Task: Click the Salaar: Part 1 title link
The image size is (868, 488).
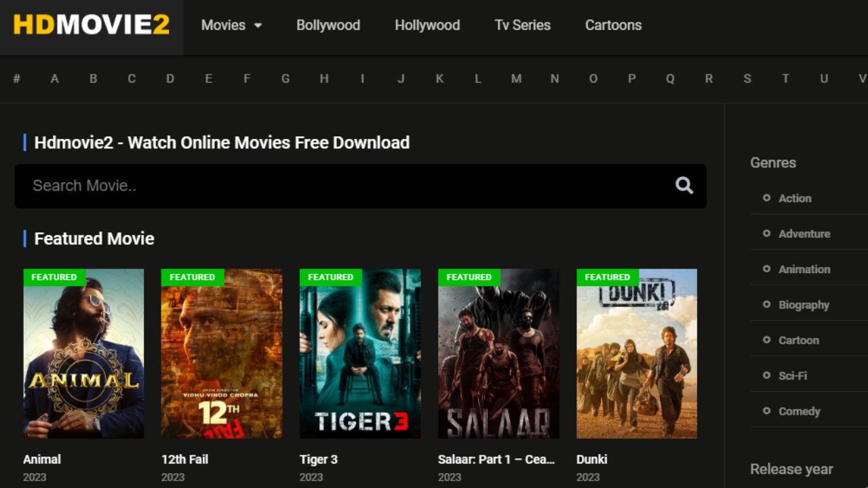Action: [496, 459]
